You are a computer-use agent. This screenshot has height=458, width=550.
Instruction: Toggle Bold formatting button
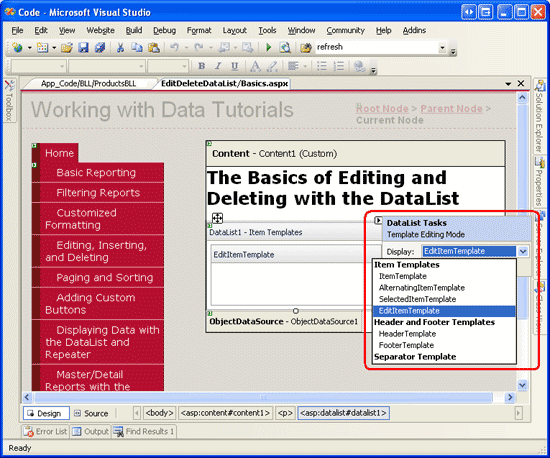201,66
